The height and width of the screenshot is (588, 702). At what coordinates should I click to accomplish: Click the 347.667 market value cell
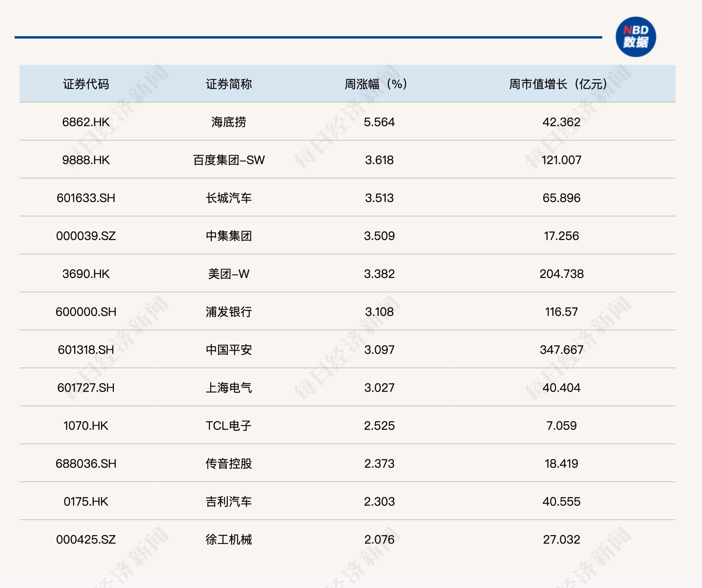coord(561,350)
